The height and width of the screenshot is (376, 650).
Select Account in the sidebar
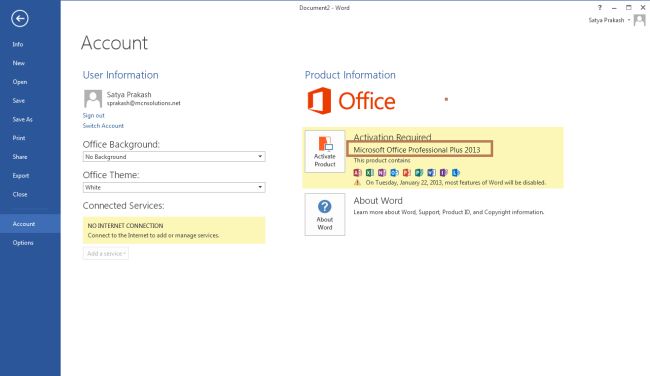(30, 224)
